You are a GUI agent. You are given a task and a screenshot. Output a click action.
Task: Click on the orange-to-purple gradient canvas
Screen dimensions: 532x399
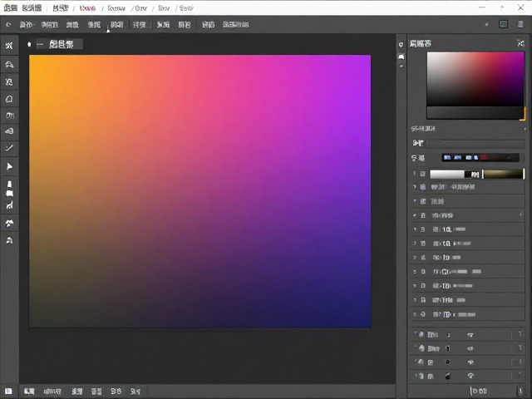pos(199,191)
